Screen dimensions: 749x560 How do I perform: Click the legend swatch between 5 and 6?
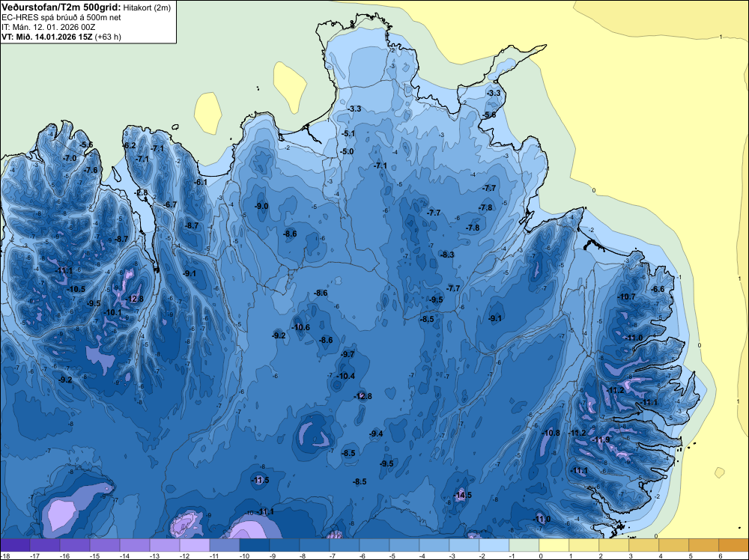[703, 545]
